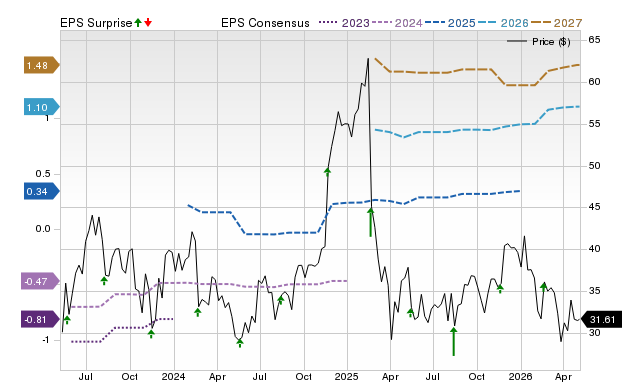
Task: Click the surprise arrow of late November 2024
Action: coord(327,172)
